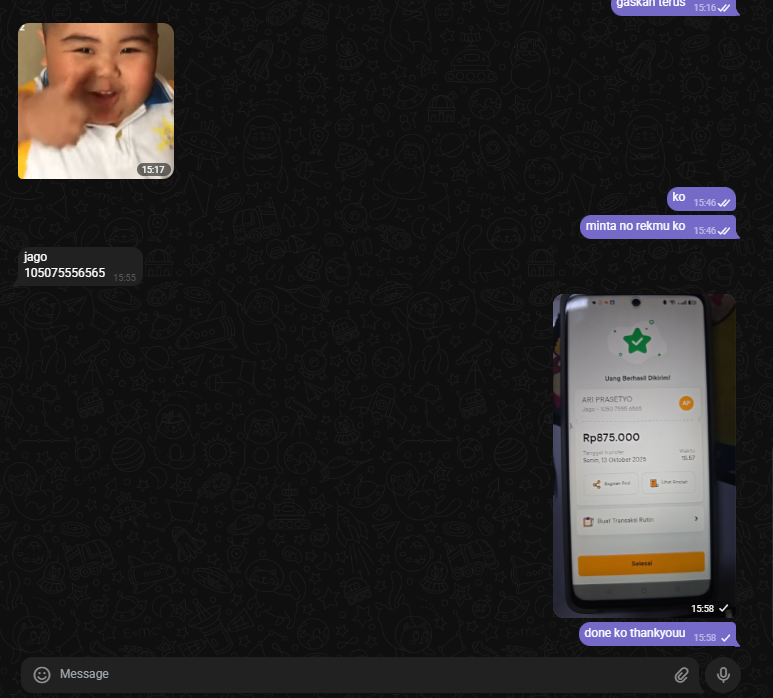Click the orange Selesai button in receipt photo

(x=641, y=564)
